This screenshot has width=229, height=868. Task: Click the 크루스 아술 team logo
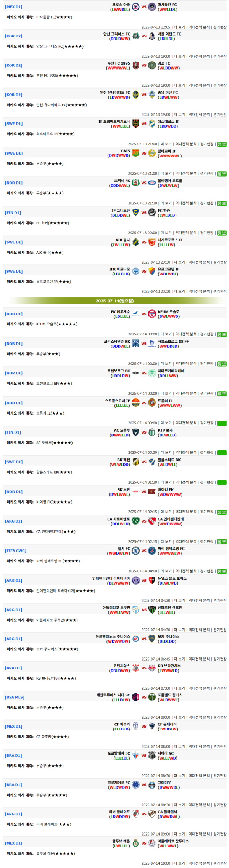tap(135, 6)
